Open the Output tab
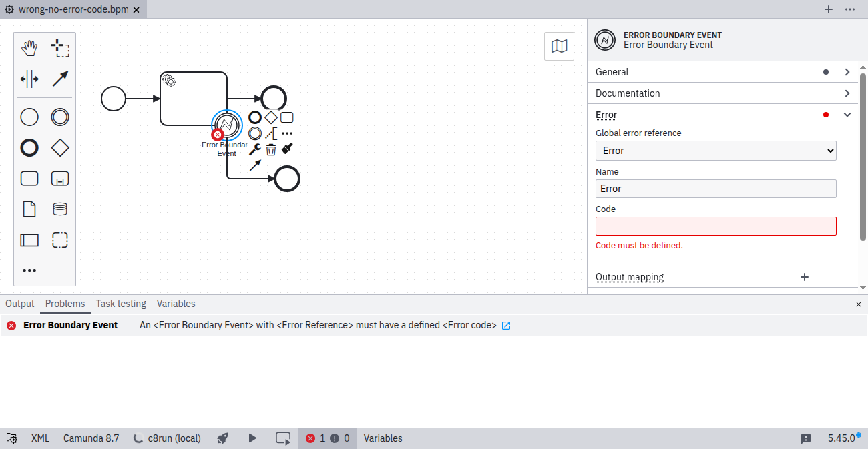Image resolution: width=868 pixels, height=449 pixels. [x=20, y=304]
